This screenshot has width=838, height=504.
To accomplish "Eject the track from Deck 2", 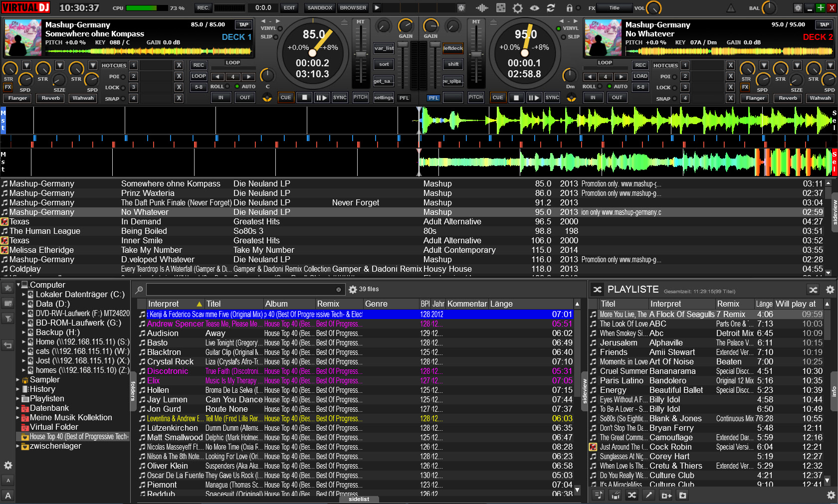I will coord(493,22).
